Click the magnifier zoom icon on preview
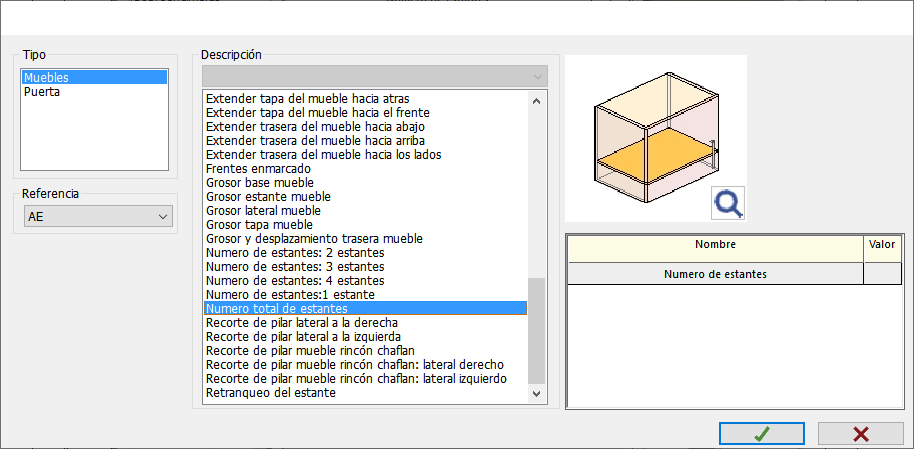The width and height of the screenshot is (914, 449). (728, 204)
